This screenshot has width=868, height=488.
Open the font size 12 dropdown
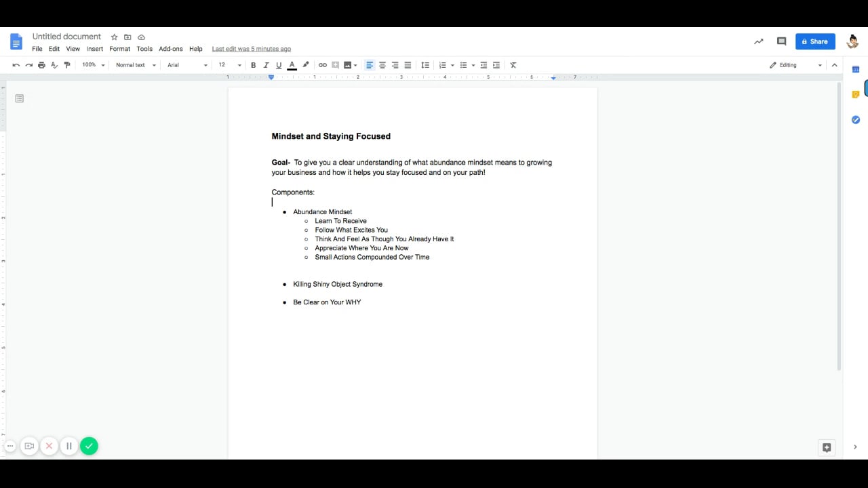230,65
